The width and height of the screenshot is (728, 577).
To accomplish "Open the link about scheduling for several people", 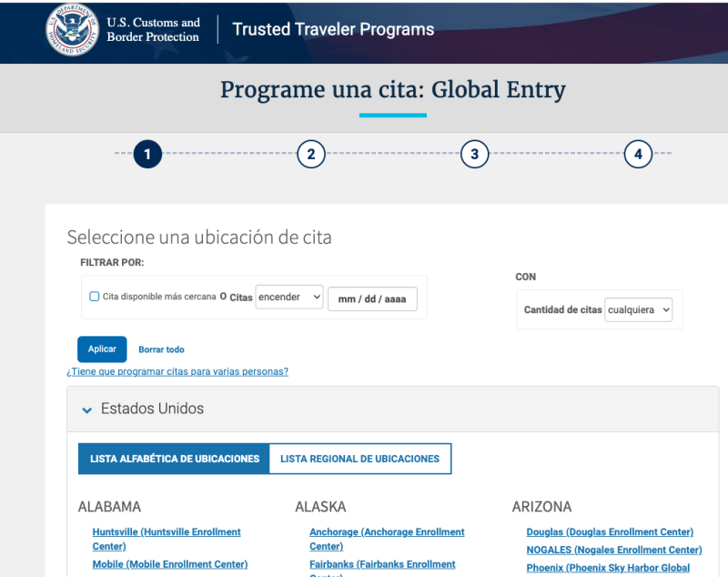I will pos(177,371).
